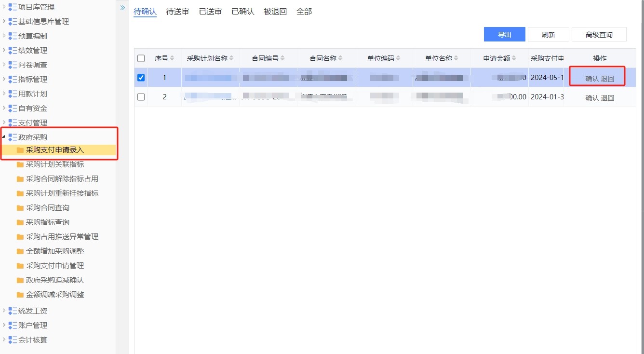
Task: Click the 金额增加采购调整 folder icon
Action: click(x=20, y=251)
